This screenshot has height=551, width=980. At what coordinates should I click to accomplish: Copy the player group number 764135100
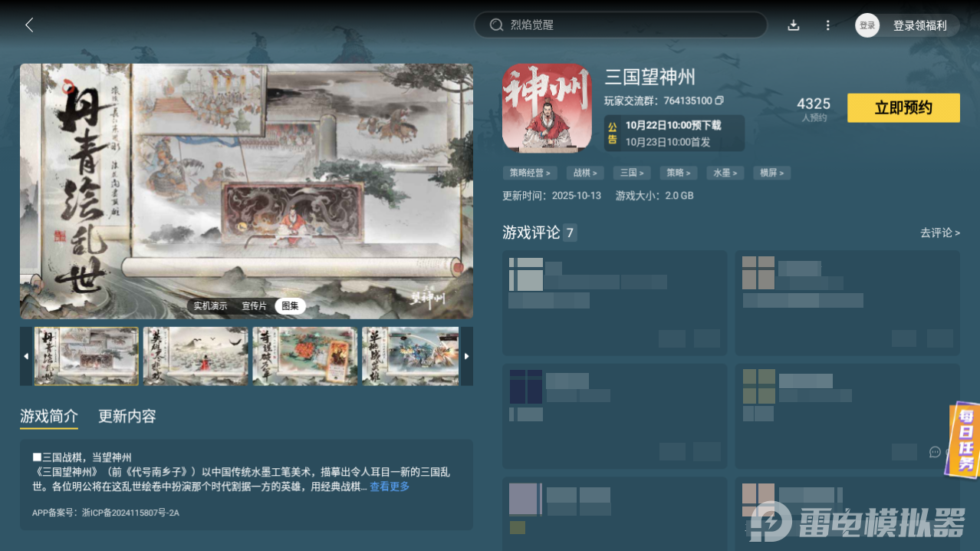tap(719, 101)
